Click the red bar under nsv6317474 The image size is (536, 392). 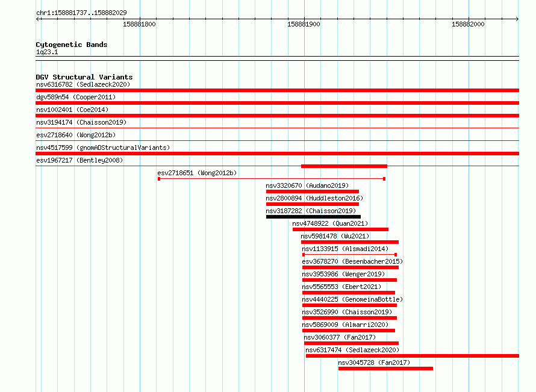pyautogui.click(x=413, y=356)
